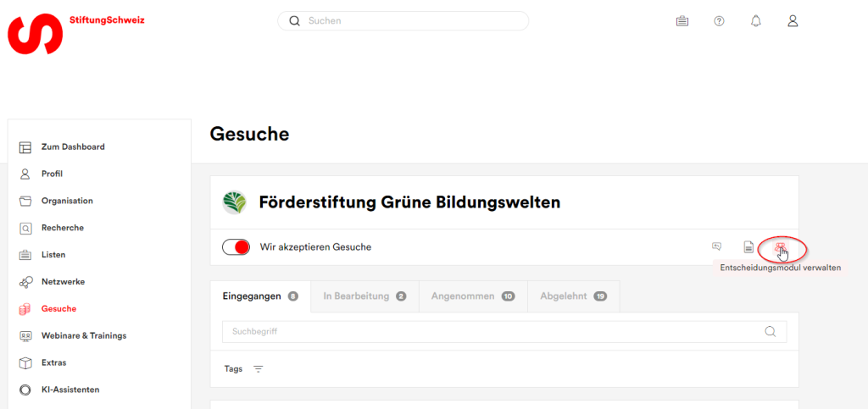Open the document icon beside the decision module
The height and width of the screenshot is (409, 868).
[x=748, y=247]
